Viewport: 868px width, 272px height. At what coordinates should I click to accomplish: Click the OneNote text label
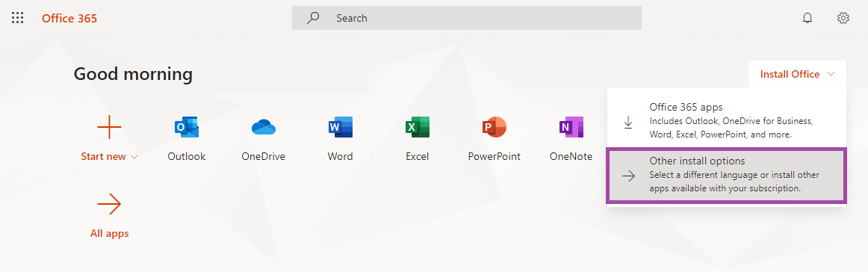[571, 157]
